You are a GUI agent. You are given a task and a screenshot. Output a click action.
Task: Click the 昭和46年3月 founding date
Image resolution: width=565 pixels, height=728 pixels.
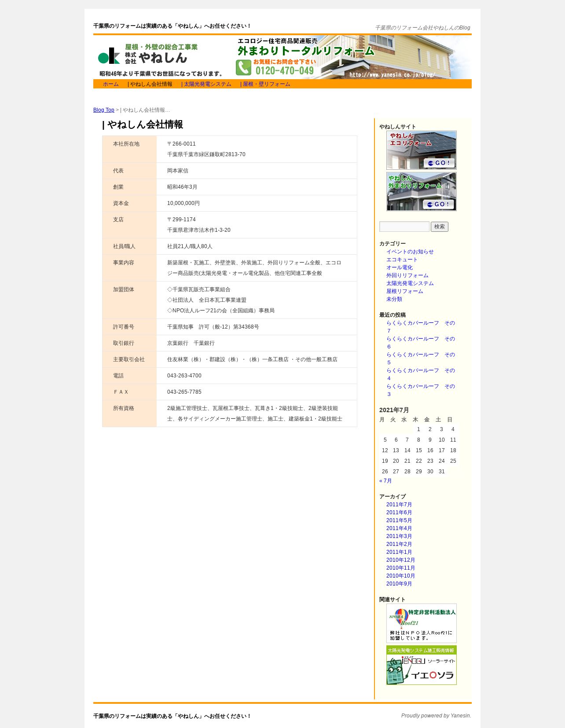point(182,187)
